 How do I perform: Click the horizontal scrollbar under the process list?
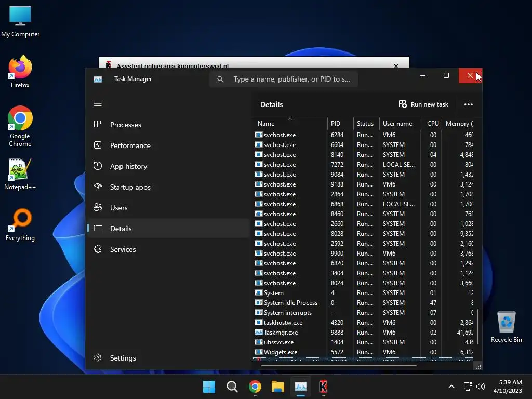tap(339, 366)
